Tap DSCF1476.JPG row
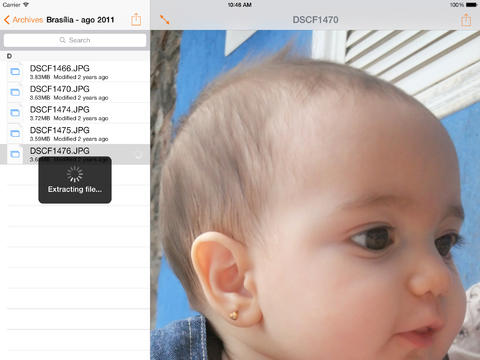Screen dimensions: 480x360 point(75,154)
